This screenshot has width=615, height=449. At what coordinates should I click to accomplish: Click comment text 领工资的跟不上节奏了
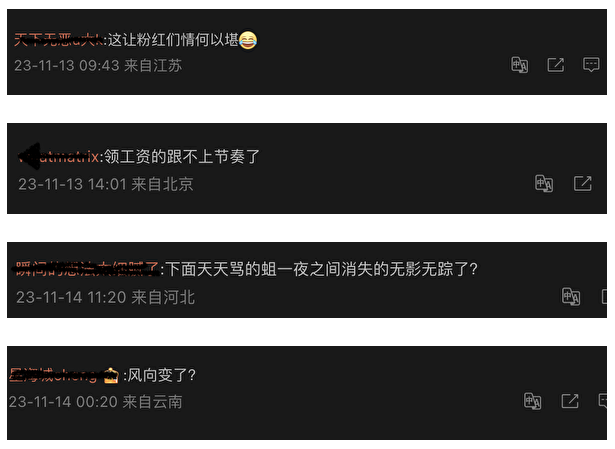pos(182,156)
